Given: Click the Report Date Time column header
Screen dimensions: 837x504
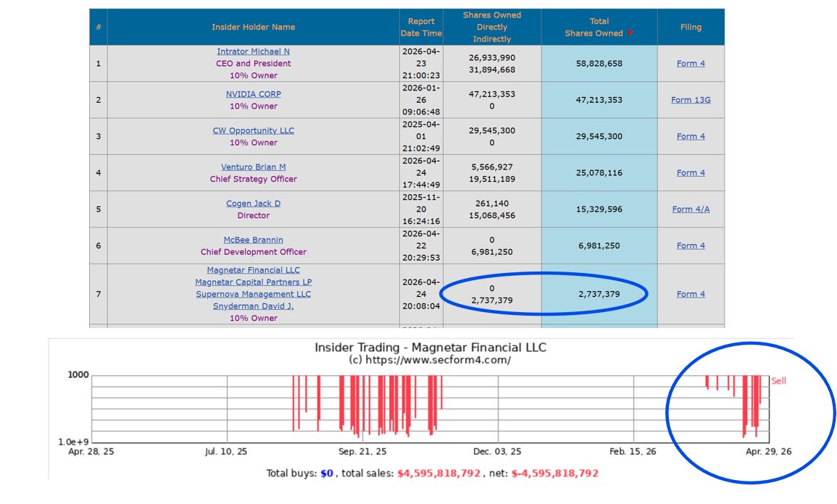Looking at the screenshot, I should pos(421,28).
